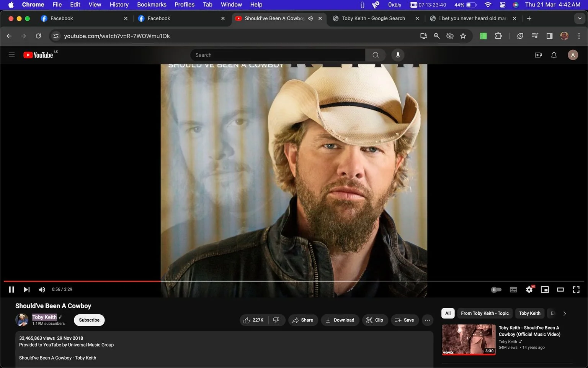Open the Toby Keith channel name link

(44, 317)
